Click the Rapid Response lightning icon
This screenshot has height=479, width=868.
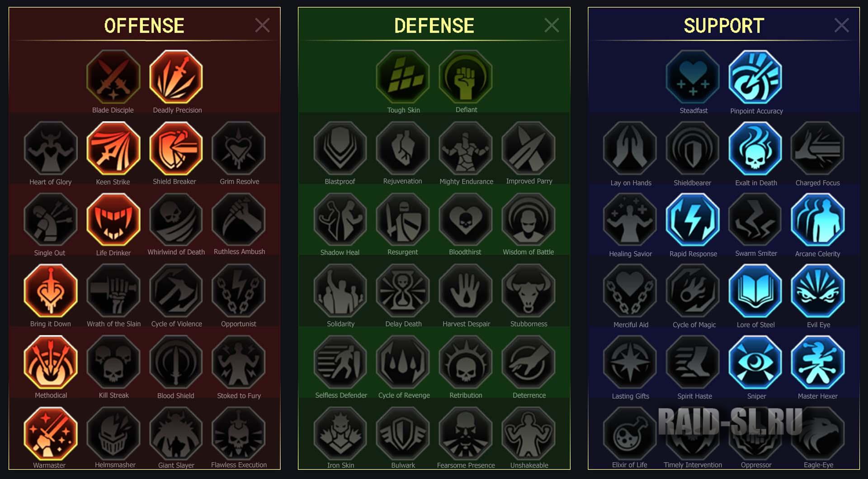point(693,220)
